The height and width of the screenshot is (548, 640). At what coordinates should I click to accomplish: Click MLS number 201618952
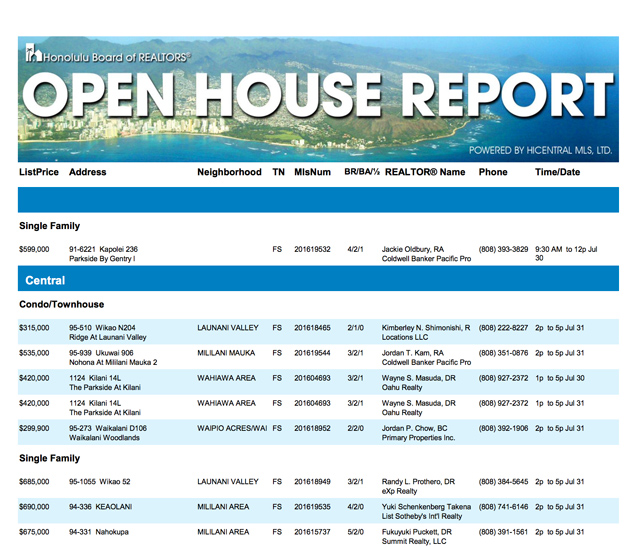312,428
